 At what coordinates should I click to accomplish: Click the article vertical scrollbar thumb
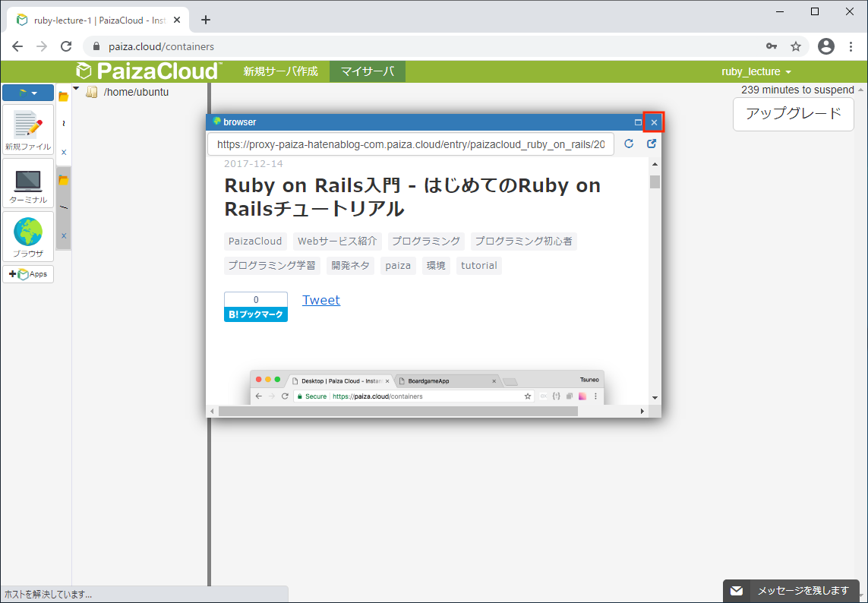655,182
